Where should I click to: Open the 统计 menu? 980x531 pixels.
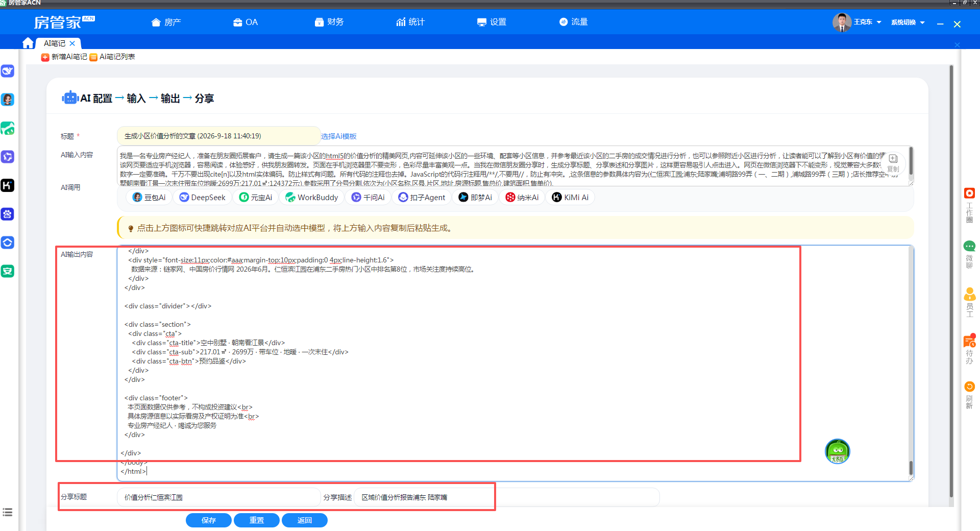tap(410, 22)
